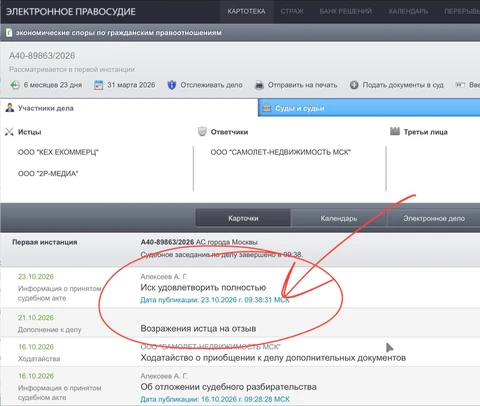Click Дополнение к делу label
The width and height of the screenshot is (480, 406).
50,330
